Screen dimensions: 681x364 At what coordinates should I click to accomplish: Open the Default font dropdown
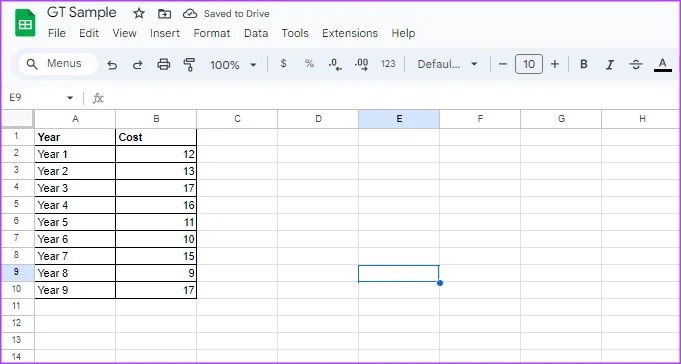(x=447, y=64)
